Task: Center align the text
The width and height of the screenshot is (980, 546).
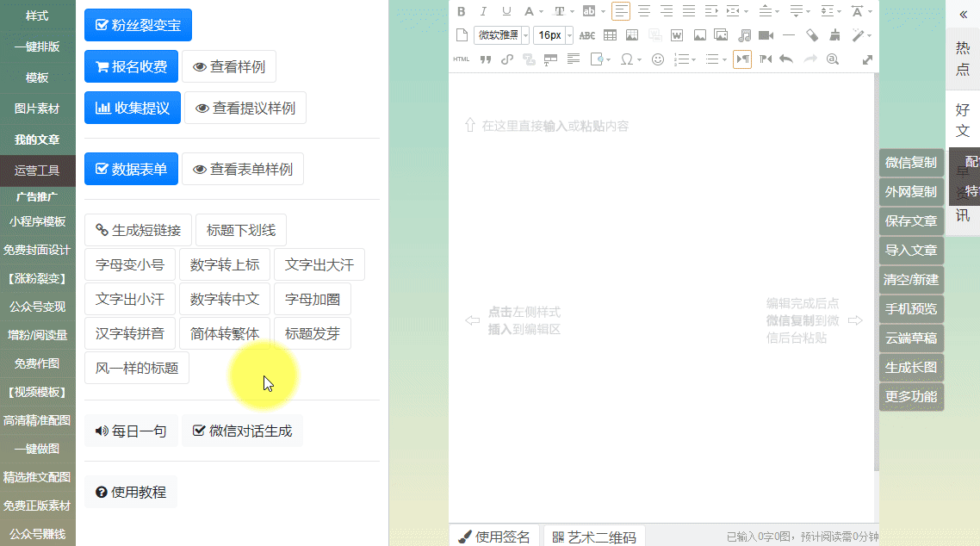Action: pos(644,11)
